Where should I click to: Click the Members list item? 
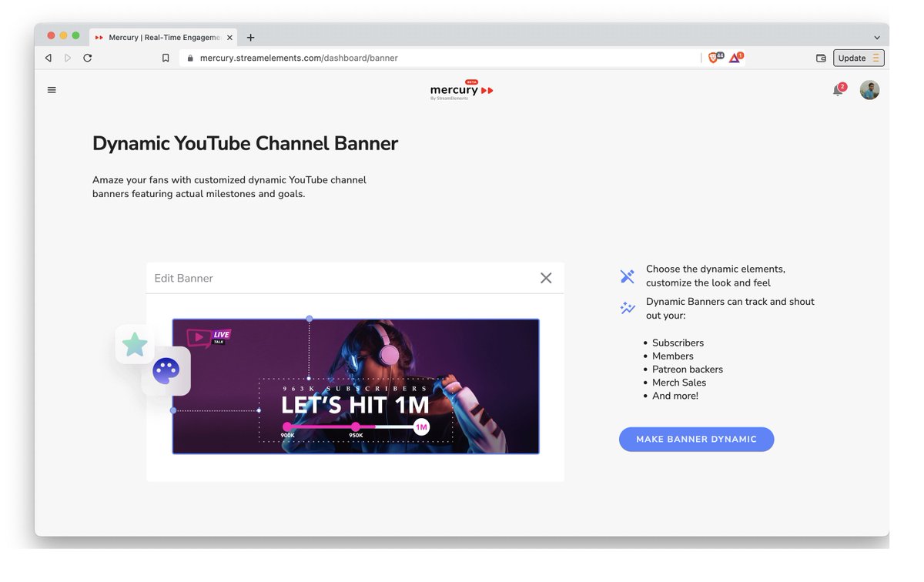[x=673, y=356]
